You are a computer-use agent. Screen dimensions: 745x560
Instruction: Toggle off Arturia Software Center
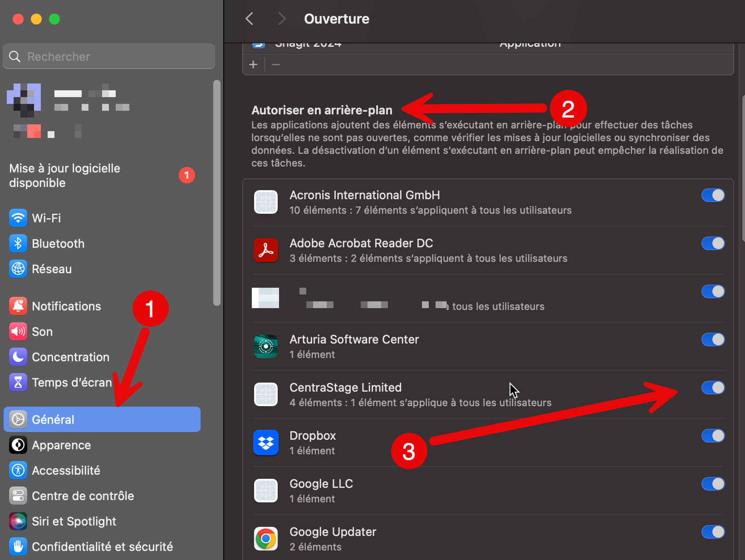click(x=713, y=340)
